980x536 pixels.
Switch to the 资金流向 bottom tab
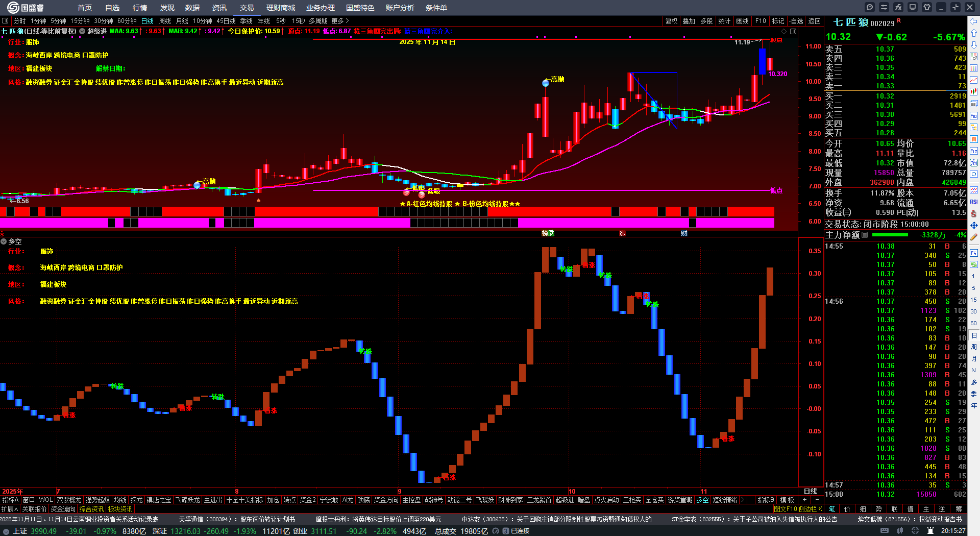[x=63, y=509]
